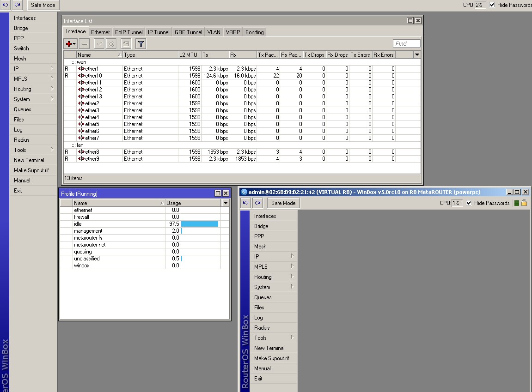Click Safe Mode button in VIRTUAL RB window

coord(283,203)
